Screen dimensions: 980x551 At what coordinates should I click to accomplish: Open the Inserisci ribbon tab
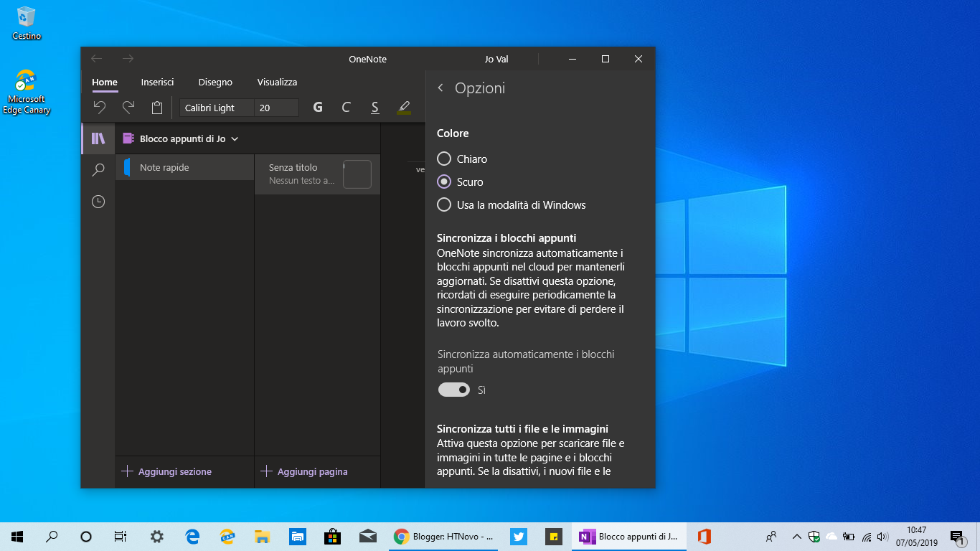(158, 83)
